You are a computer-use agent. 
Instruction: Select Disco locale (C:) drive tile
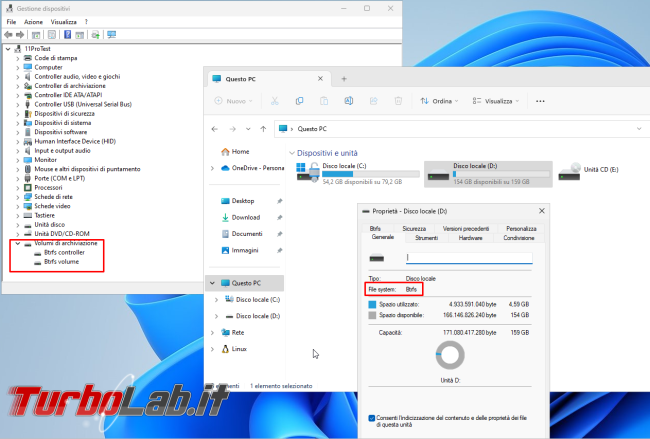tap(357, 173)
